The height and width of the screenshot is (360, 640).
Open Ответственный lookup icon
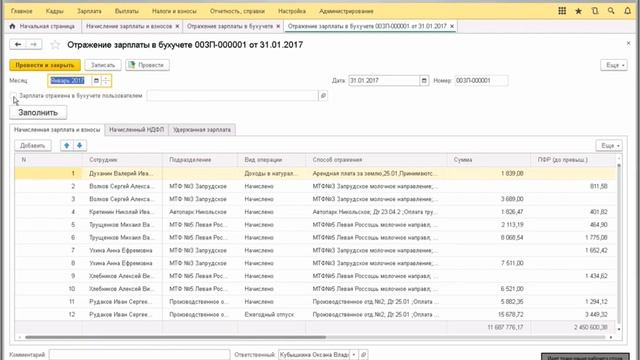(363, 354)
